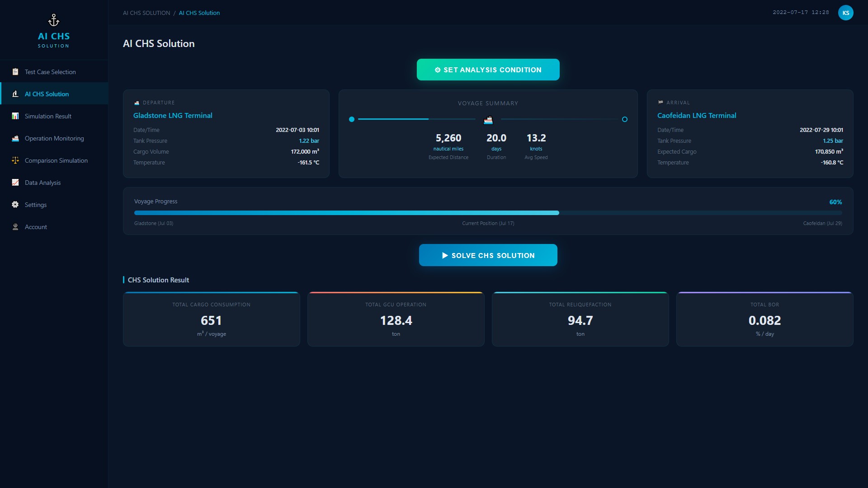Click the Data Analysis graph icon

click(15, 183)
